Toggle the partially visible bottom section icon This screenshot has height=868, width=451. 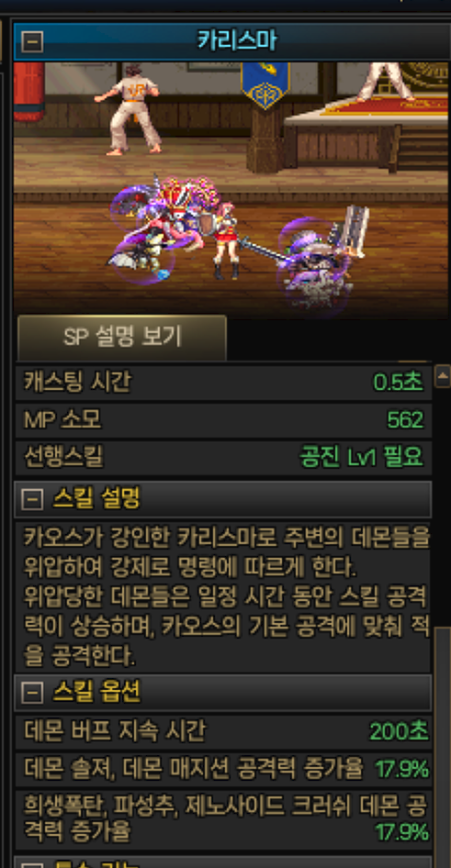click(x=32, y=864)
